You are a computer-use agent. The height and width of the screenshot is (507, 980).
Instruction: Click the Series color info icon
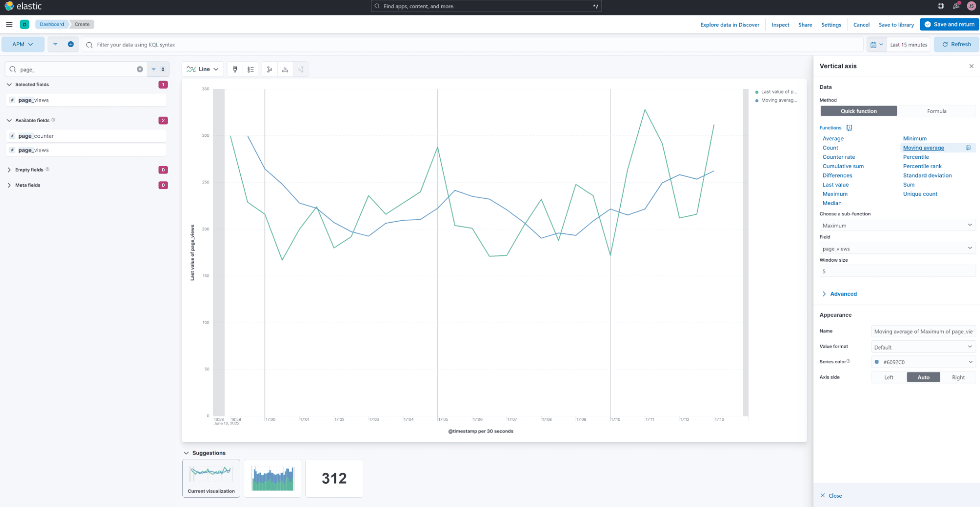[849, 361]
